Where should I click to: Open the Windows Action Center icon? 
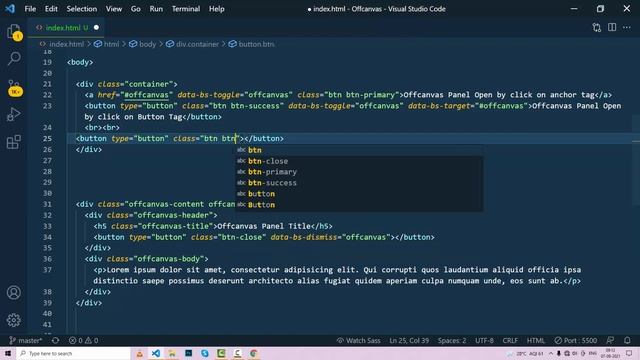coord(629,353)
